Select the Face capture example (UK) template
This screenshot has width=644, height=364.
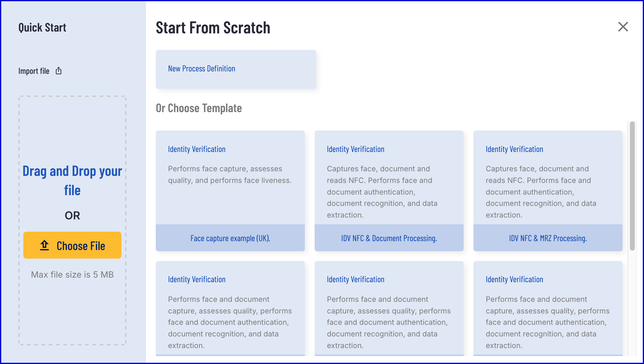click(230, 238)
